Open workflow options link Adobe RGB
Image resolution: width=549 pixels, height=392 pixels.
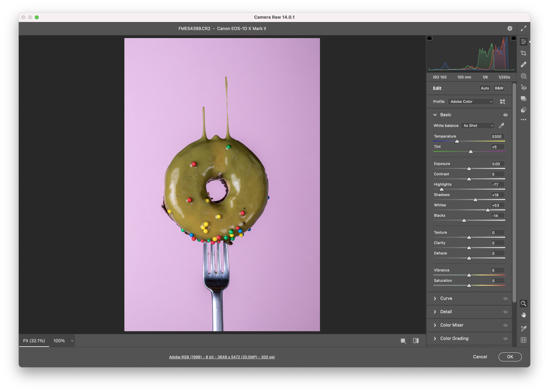[x=222, y=357]
